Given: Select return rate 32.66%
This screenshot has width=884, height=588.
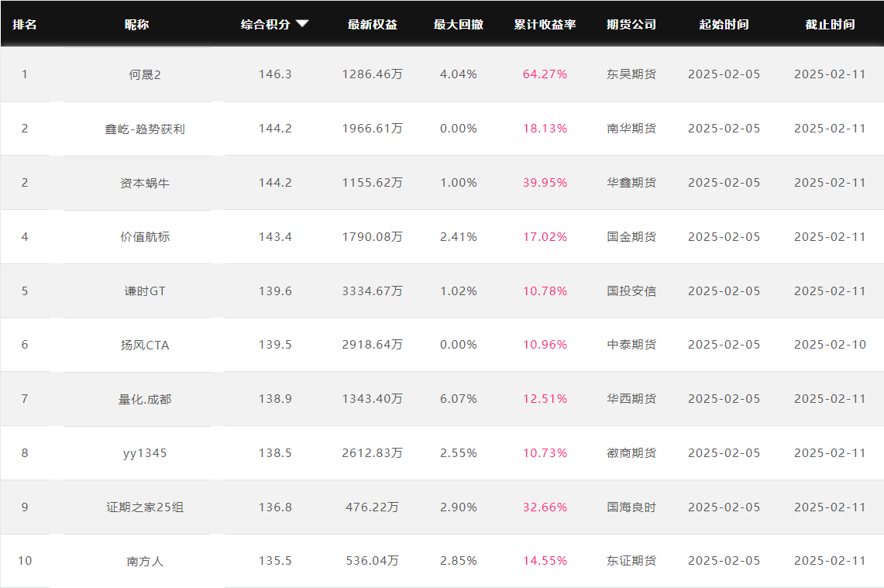Looking at the screenshot, I should click(545, 507).
